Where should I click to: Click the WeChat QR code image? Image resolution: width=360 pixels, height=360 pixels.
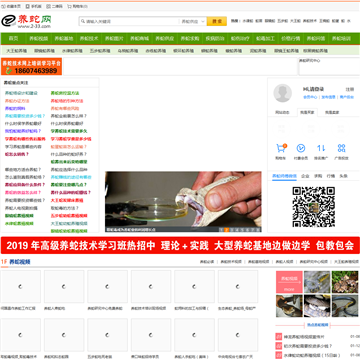pyautogui.click(x=314, y=207)
